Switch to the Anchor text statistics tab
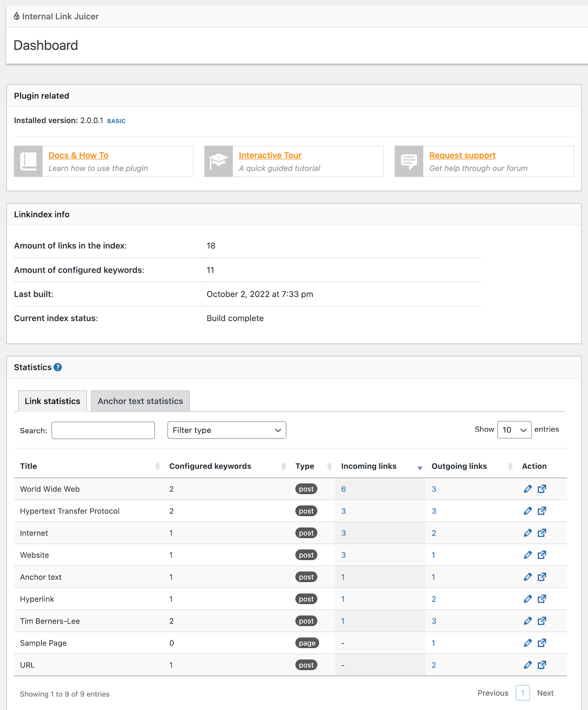This screenshot has height=710, width=588. 140,401
